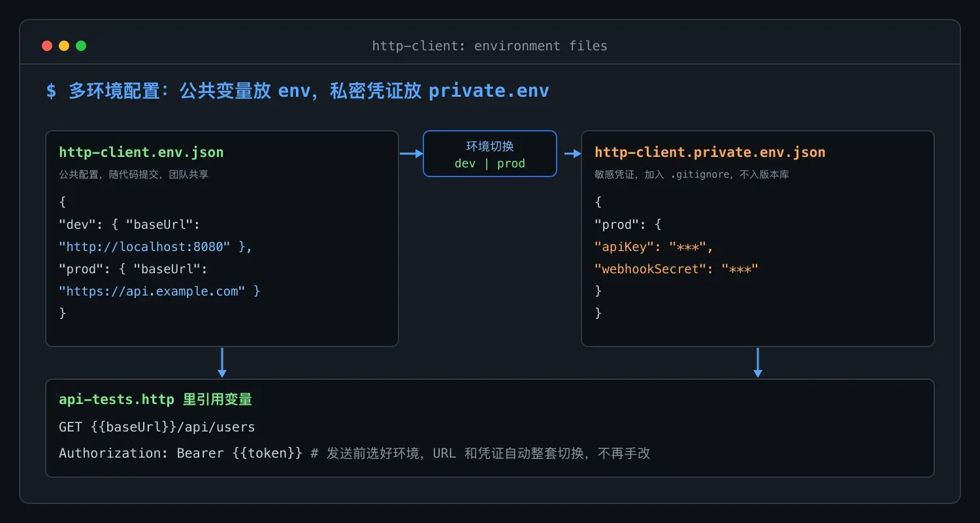Click the "apiKey": "***" line

(x=654, y=246)
